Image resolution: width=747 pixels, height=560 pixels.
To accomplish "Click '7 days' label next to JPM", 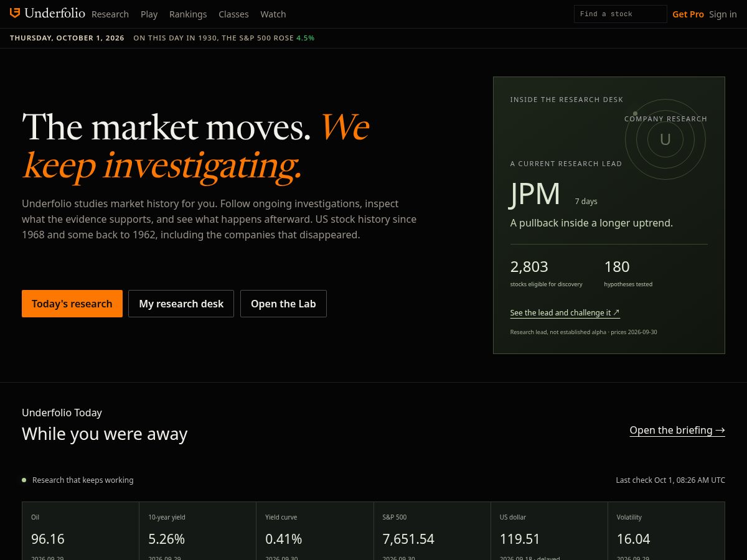I will coord(586,201).
